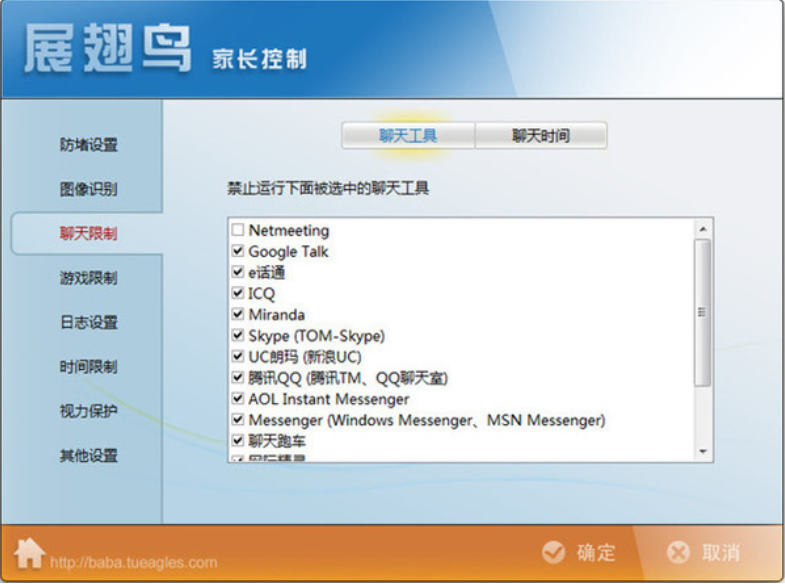
Task: Select 视力保护 in the sidebar
Action: (x=88, y=411)
